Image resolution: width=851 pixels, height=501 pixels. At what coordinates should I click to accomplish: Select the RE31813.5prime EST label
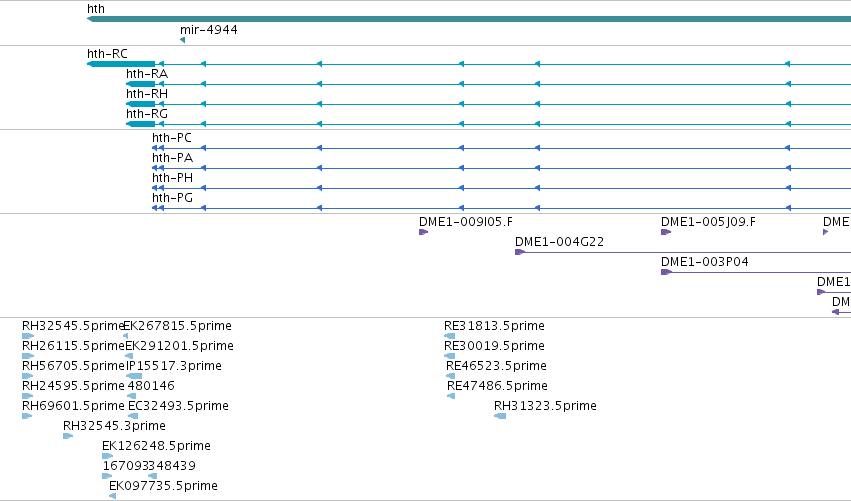pos(494,326)
